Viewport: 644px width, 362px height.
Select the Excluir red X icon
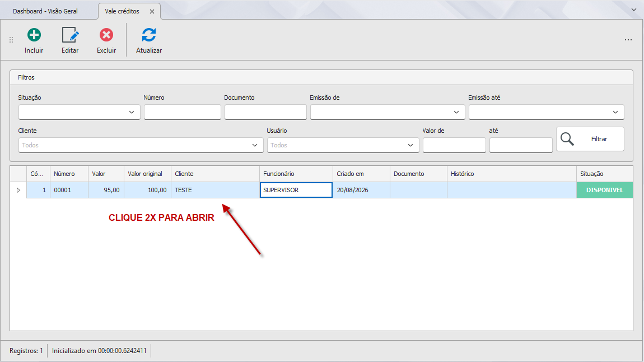pyautogui.click(x=106, y=35)
